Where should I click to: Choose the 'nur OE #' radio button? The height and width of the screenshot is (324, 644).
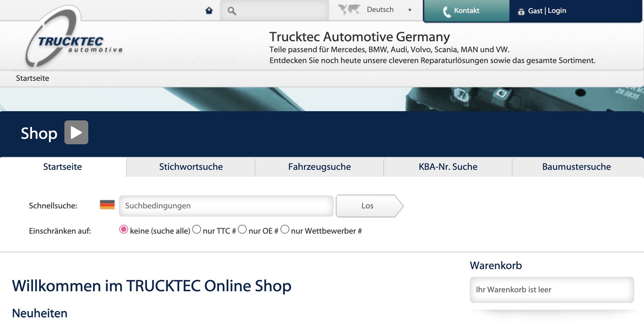pyautogui.click(x=242, y=230)
